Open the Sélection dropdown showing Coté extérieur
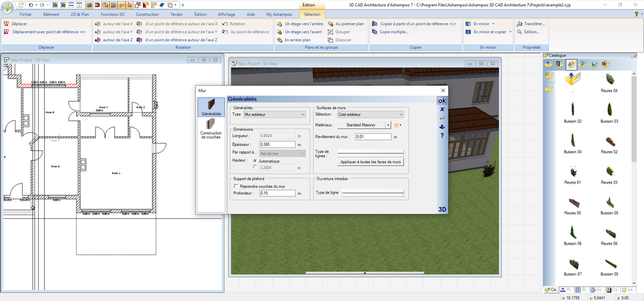This screenshot has width=644, height=301. 370,114
